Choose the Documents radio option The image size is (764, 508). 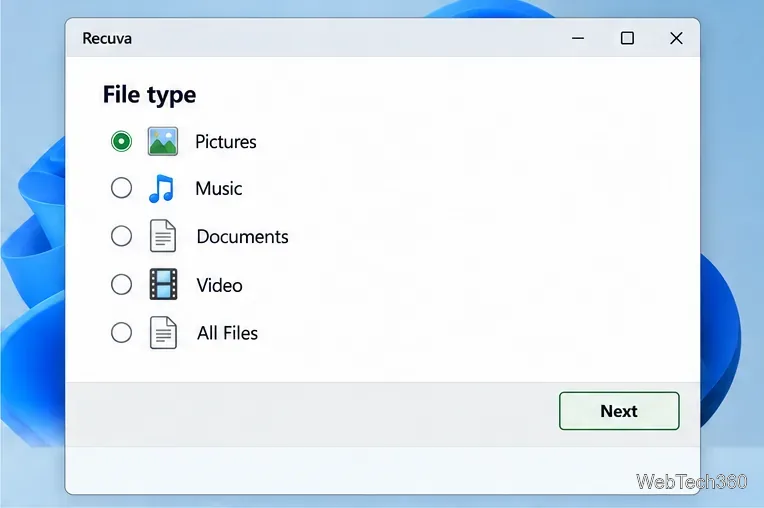pos(121,236)
